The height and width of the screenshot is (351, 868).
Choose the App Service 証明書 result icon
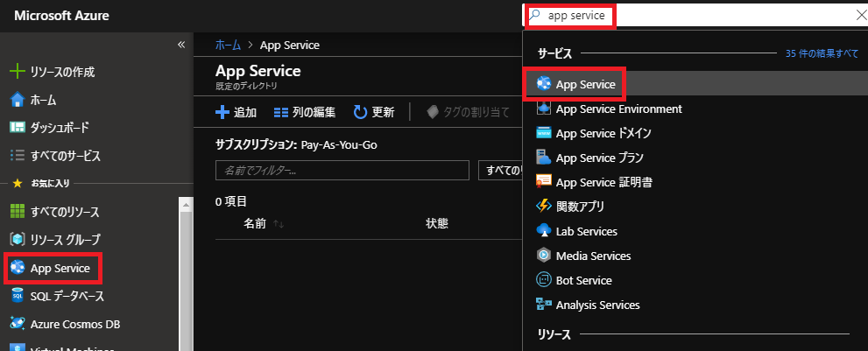point(544,182)
